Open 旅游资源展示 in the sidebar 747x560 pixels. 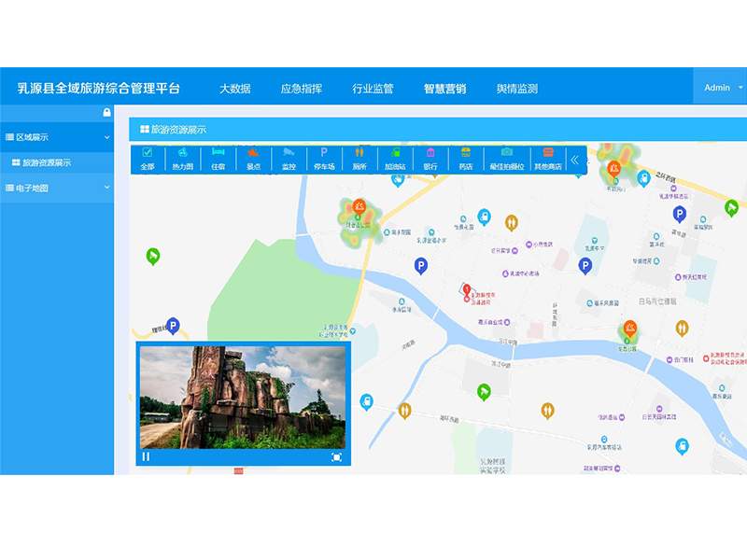(57, 162)
